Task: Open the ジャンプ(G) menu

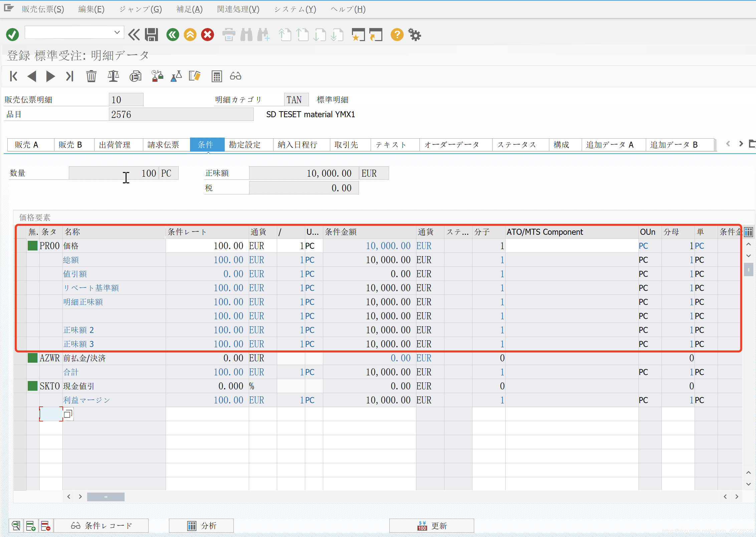Action: click(140, 9)
